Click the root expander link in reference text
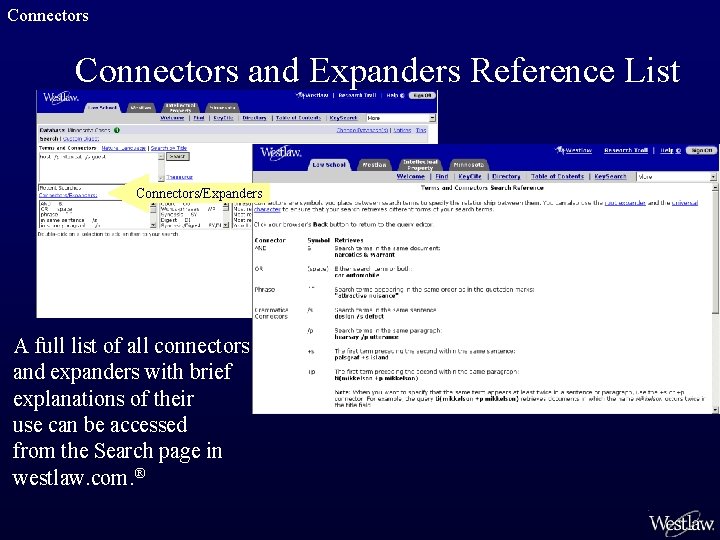This screenshot has height=540, width=720. pyautogui.click(x=625, y=202)
